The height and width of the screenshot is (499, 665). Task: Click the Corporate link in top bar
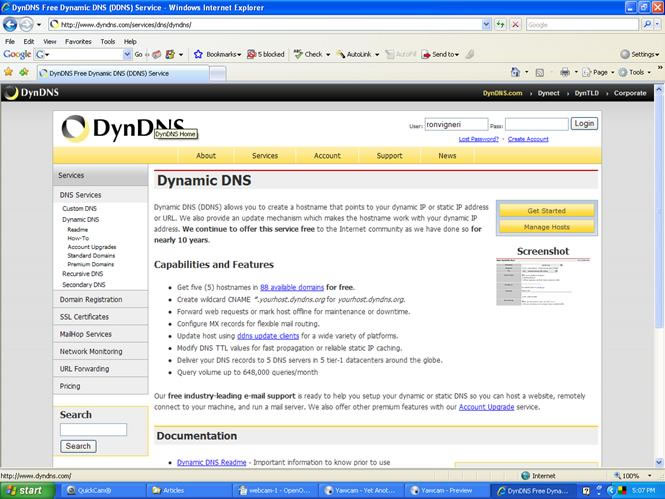pos(630,93)
